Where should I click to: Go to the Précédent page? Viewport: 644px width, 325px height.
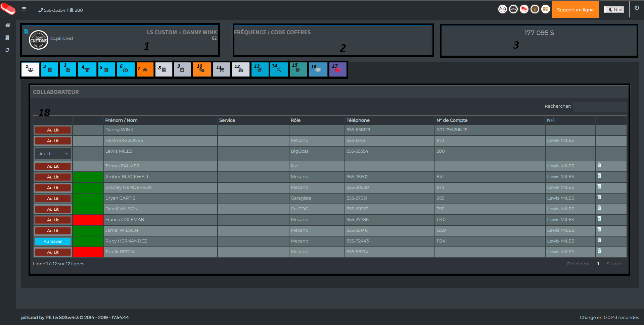point(578,264)
